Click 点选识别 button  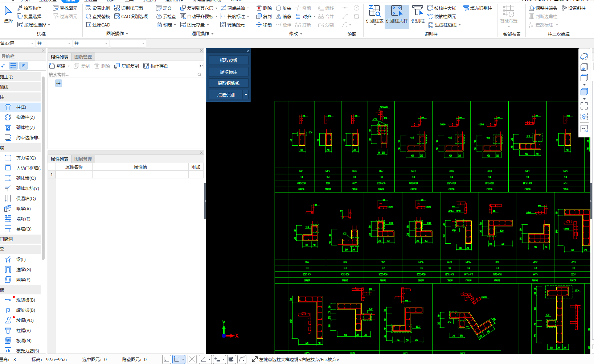point(226,95)
